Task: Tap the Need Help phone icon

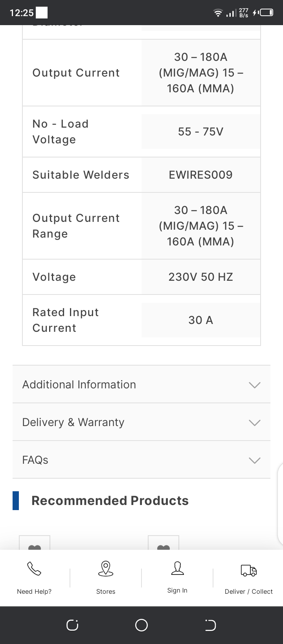Action: pos(34,569)
